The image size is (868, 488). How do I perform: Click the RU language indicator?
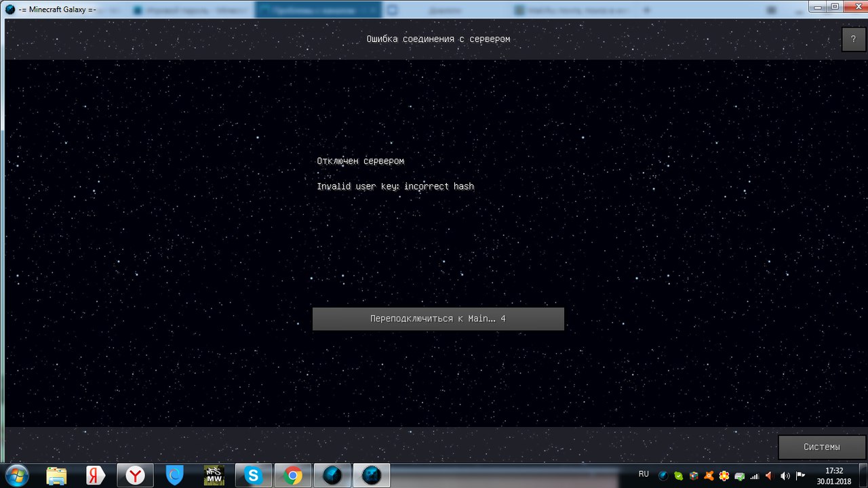point(644,474)
